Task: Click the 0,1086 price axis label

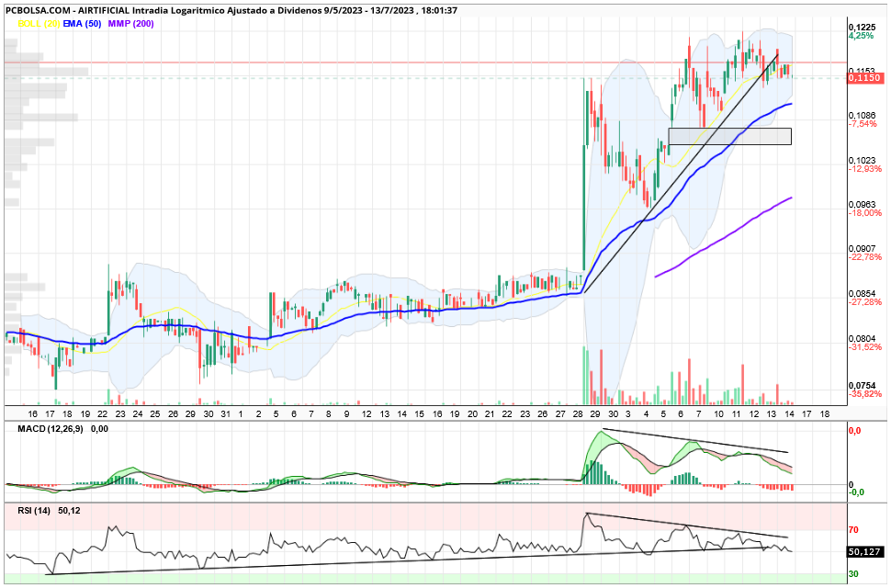Action: coord(862,116)
